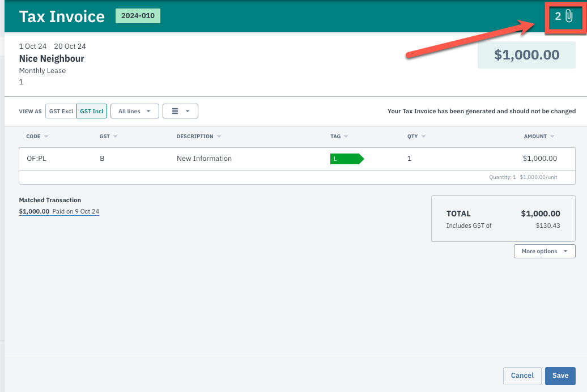Edit the New Information description field
Viewport: 587px width, 392px height.
[x=204, y=159]
